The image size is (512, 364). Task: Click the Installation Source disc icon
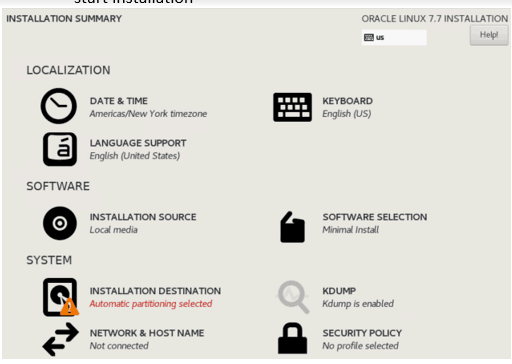[x=60, y=223]
